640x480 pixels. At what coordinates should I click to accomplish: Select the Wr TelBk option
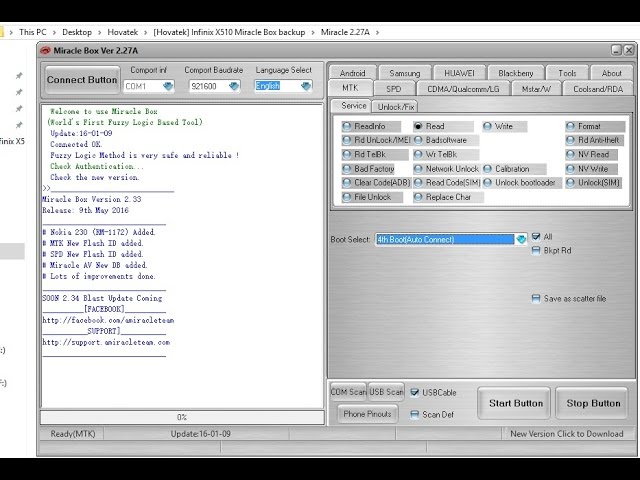[418, 154]
